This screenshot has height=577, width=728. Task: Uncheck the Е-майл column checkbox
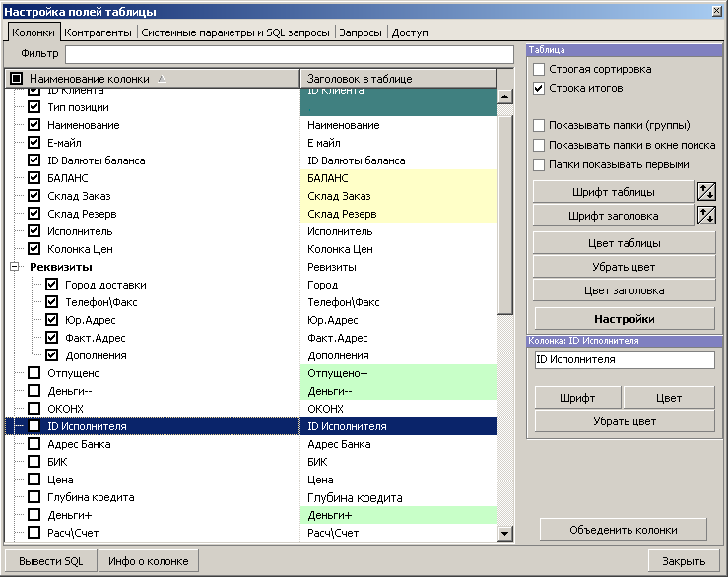[33, 143]
